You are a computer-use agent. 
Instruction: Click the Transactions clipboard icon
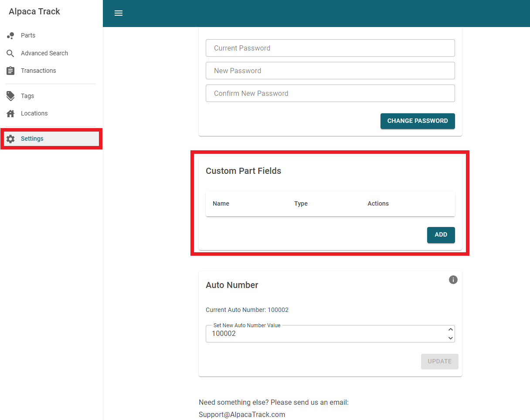click(x=10, y=71)
